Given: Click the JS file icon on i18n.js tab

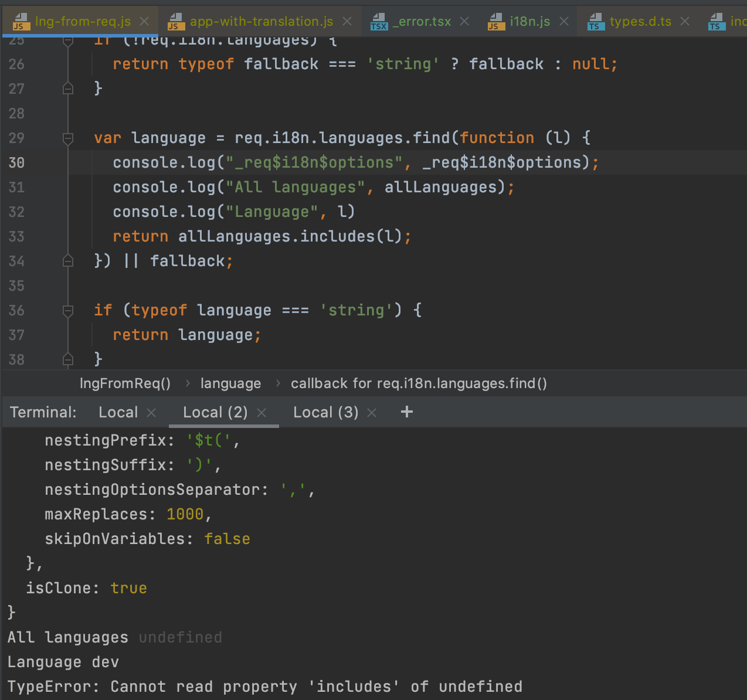Looking at the screenshot, I should pos(495,22).
